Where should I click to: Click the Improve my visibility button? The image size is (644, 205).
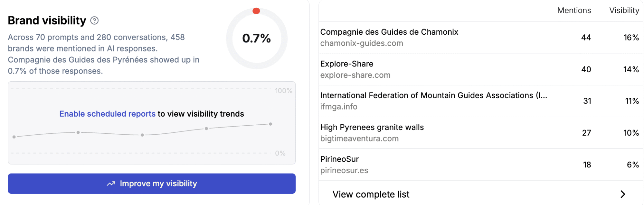tap(152, 183)
